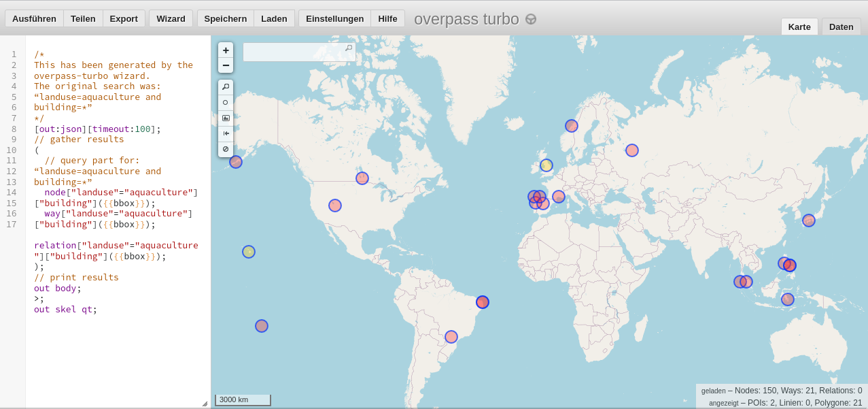Image resolution: width=868 pixels, height=409 pixels.
Task: Select the data marker in Alaska
Action: click(x=236, y=162)
